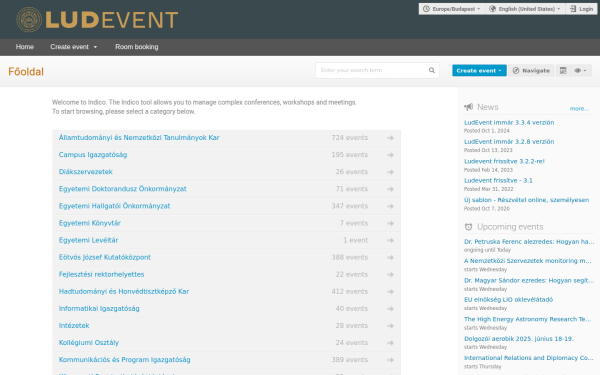The width and height of the screenshot is (600, 375).
Task: Open Egyetemi Hallgatói Önkormányzat category
Action: click(114, 206)
